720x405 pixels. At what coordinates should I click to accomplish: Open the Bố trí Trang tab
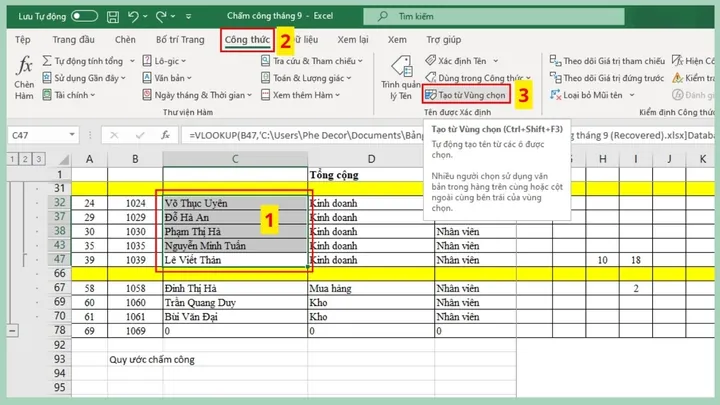click(x=180, y=39)
